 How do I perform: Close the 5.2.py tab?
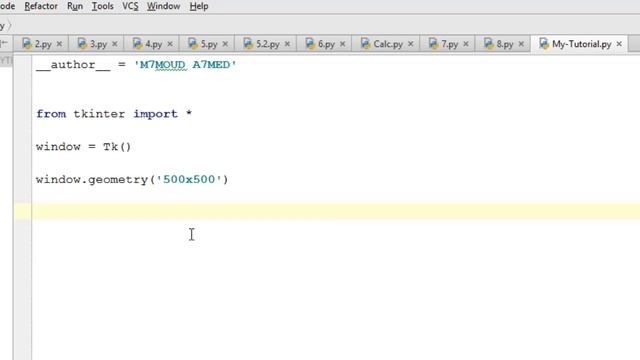click(287, 44)
